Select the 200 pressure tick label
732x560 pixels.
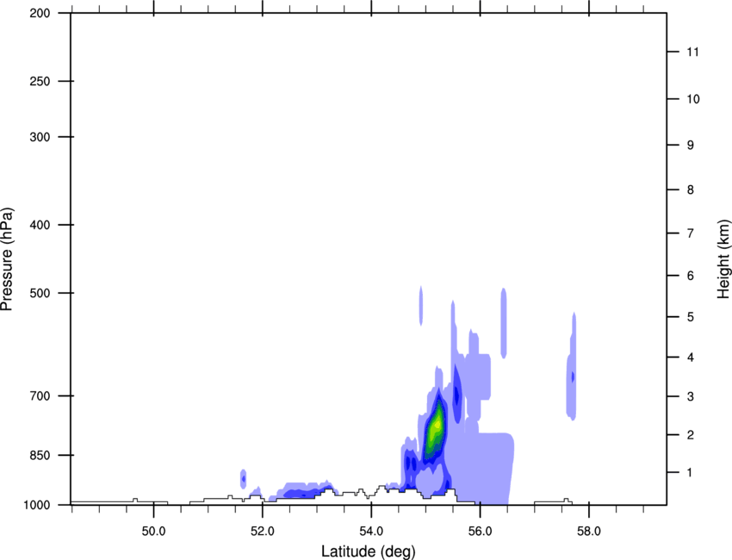coord(40,13)
